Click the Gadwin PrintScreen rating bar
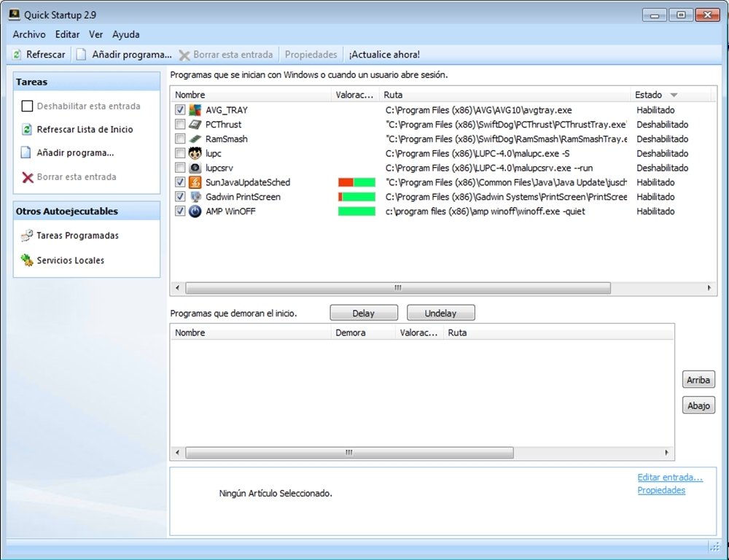 point(356,197)
